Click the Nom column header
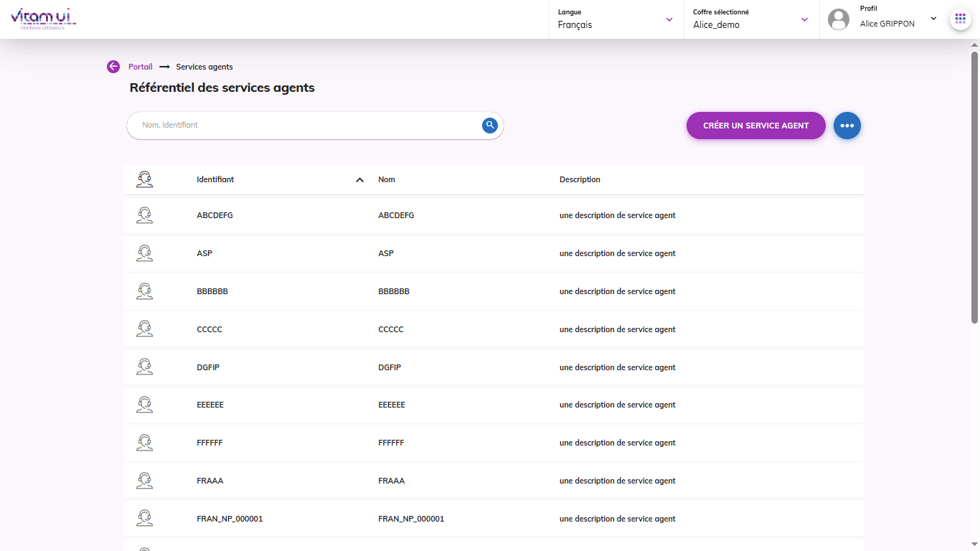 [x=387, y=179]
